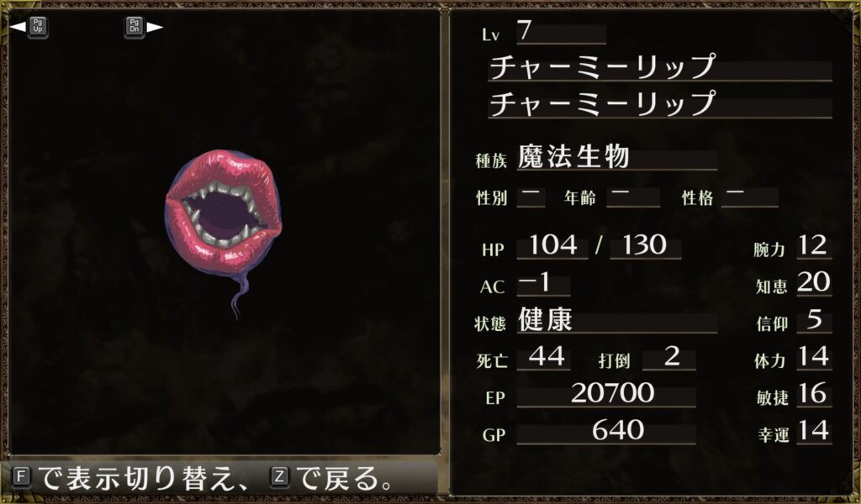Click the F key display toggle icon
The image size is (861, 504).
click(21, 476)
